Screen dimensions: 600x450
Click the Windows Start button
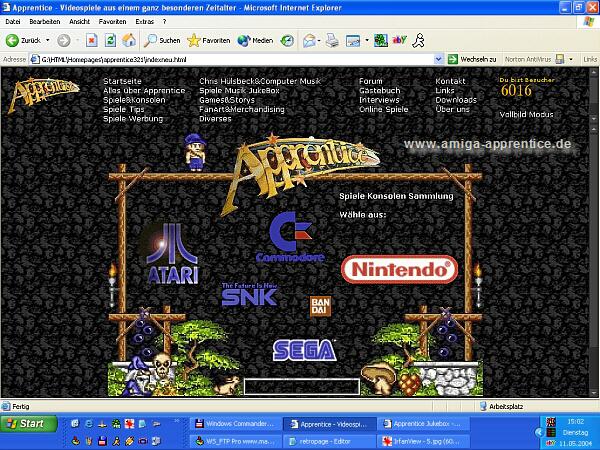click(x=29, y=424)
